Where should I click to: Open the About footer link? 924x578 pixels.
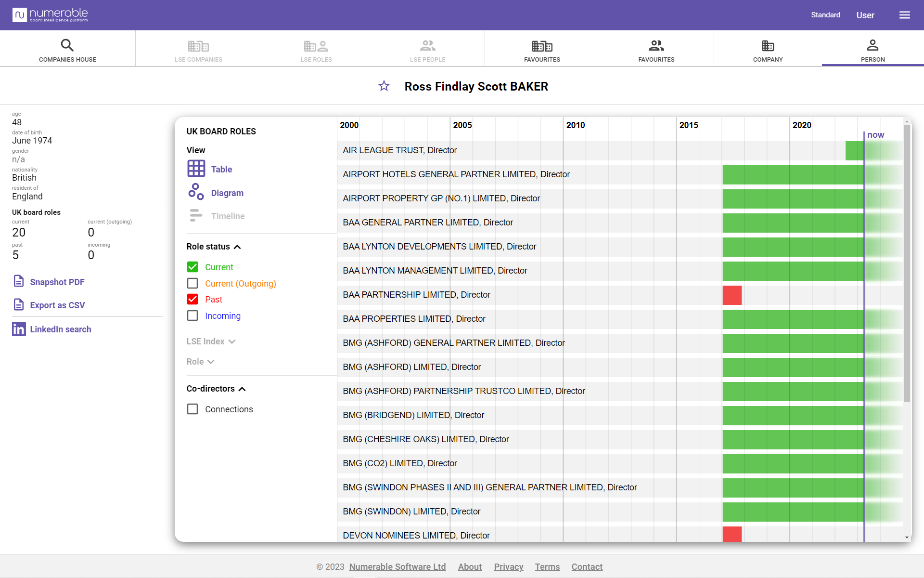[x=470, y=567]
